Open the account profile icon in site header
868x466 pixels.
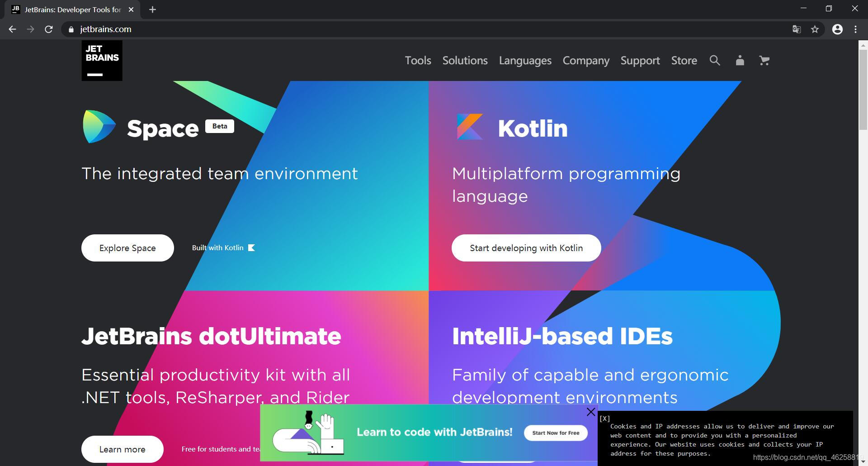(x=740, y=60)
